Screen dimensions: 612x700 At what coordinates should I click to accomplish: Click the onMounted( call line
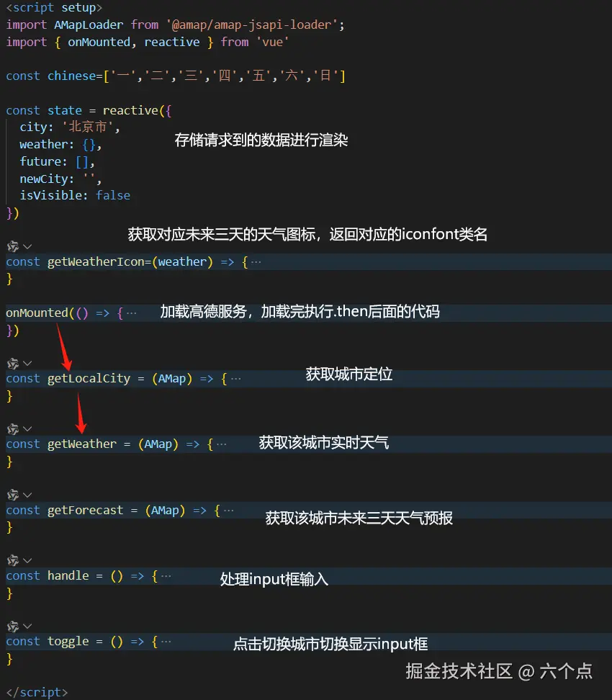pos(71,313)
